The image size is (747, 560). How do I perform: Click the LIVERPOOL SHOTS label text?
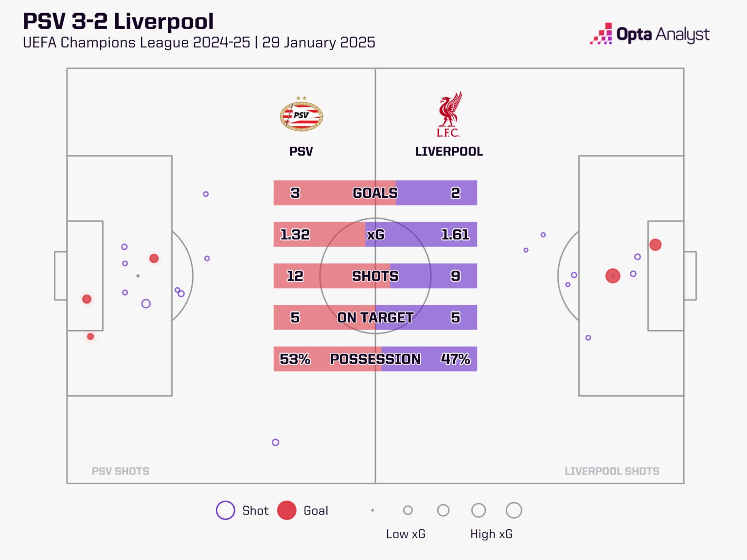click(612, 471)
